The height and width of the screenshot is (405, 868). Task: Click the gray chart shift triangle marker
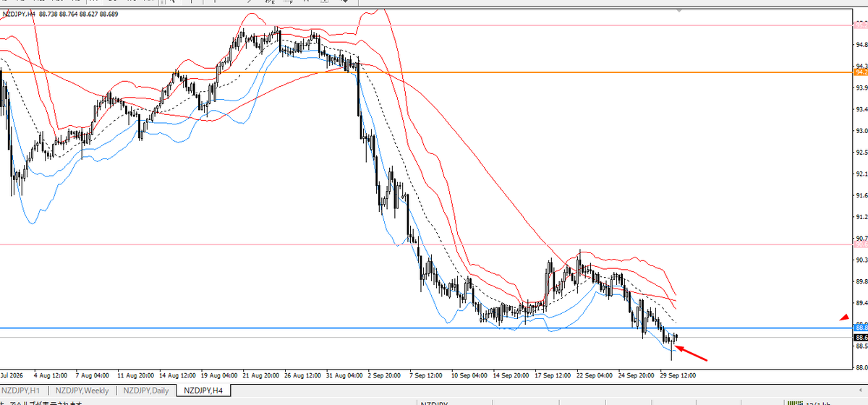[x=678, y=11]
